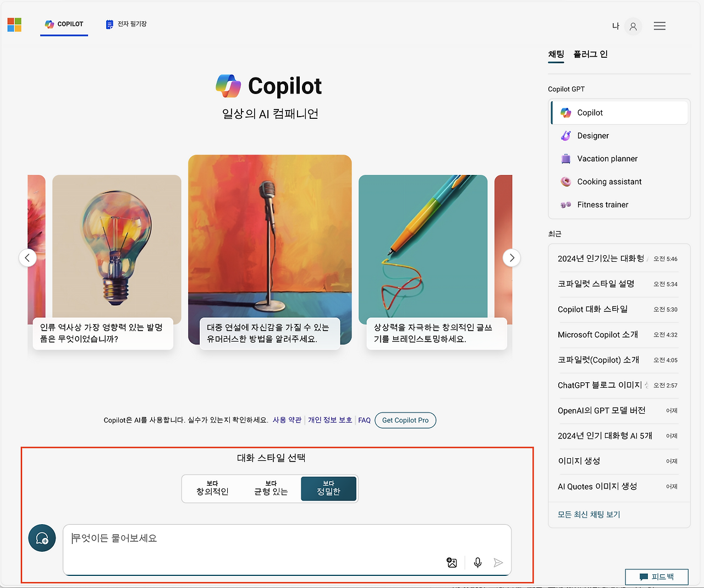The width and height of the screenshot is (704, 588).
Task: Open 모든 최신 채팅 보기 link
Action: coord(589,514)
